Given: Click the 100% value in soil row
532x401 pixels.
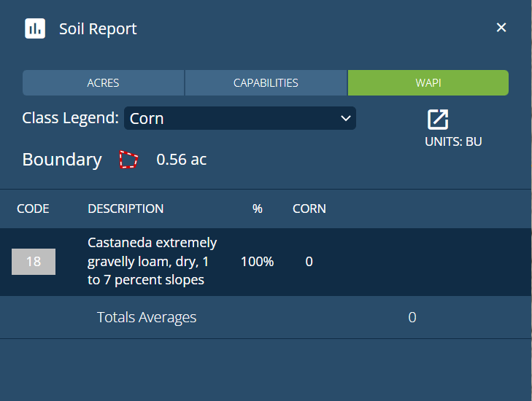Looking at the screenshot, I should [x=257, y=261].
